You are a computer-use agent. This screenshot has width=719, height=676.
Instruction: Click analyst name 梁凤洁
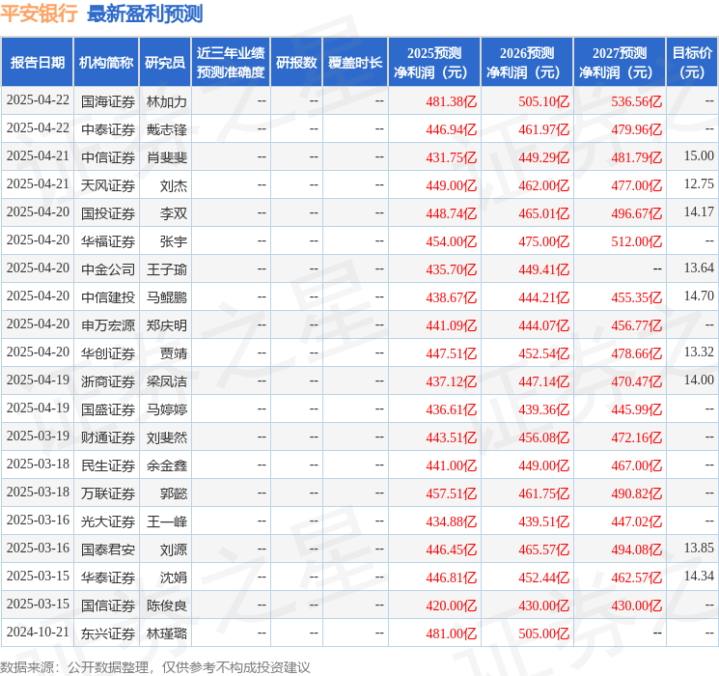[166, 382]
